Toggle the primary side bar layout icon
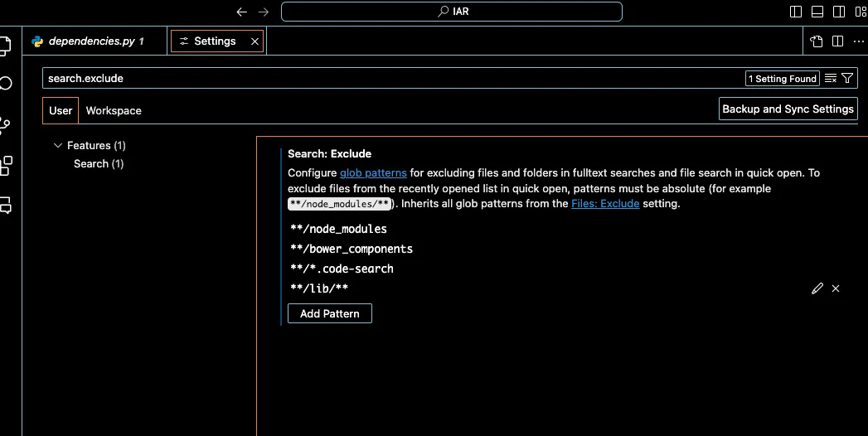The height and width of the screenshot is (436, 868). coord(796,12)
